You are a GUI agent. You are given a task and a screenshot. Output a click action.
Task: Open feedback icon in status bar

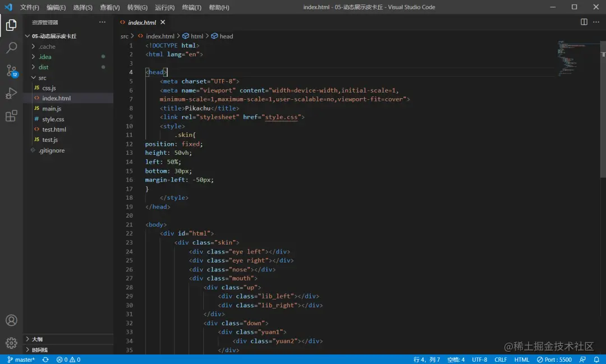[x=582, y=360]
